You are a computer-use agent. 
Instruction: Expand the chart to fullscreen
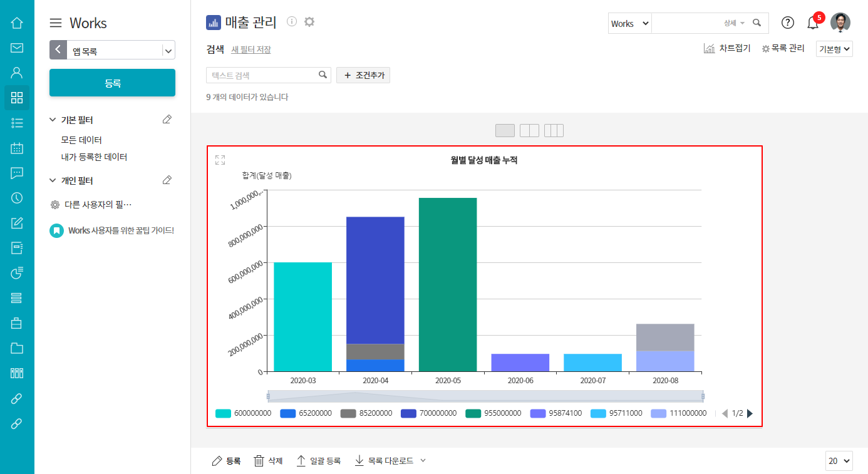click(220, 160)
